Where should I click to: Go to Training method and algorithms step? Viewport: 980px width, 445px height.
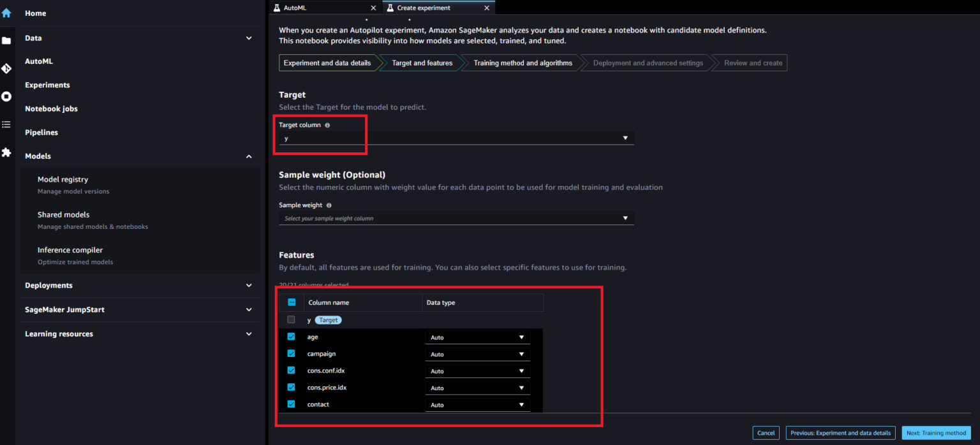523,63
